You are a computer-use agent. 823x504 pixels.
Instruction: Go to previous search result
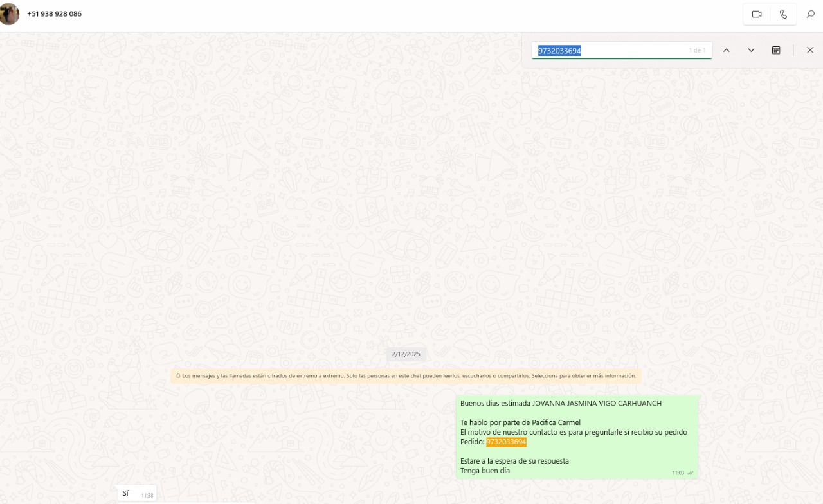tap(726, 50)
